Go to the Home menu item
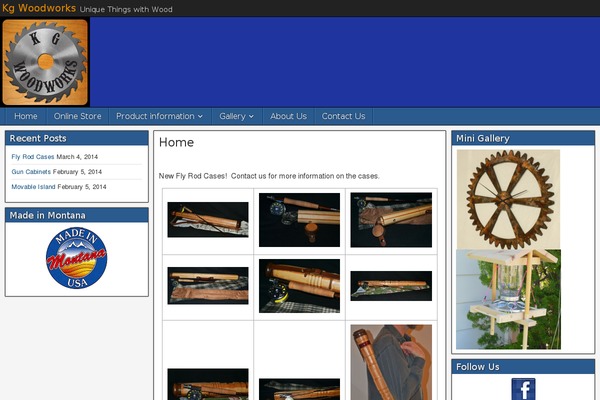The width and height of the screenshot is (600, 400). [26, 116]
